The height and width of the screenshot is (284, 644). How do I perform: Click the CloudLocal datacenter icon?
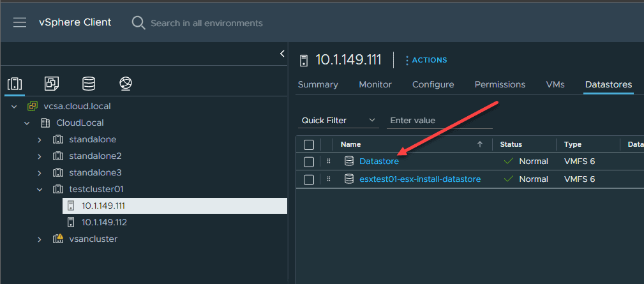pyautogui.click(x=45, y=123)
